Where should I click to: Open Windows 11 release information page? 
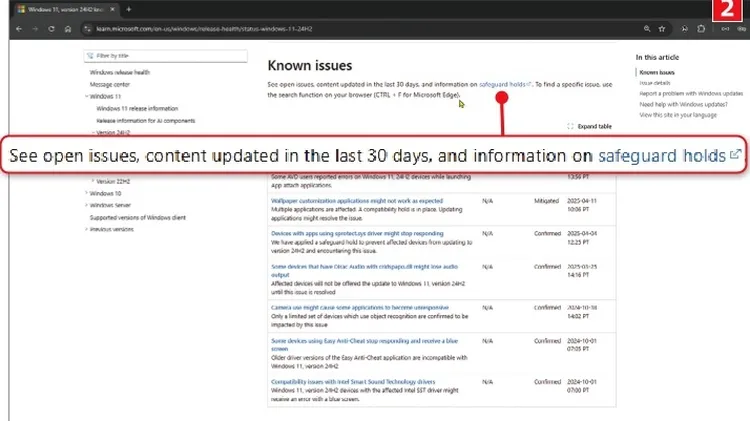click(x=137, y=109)
